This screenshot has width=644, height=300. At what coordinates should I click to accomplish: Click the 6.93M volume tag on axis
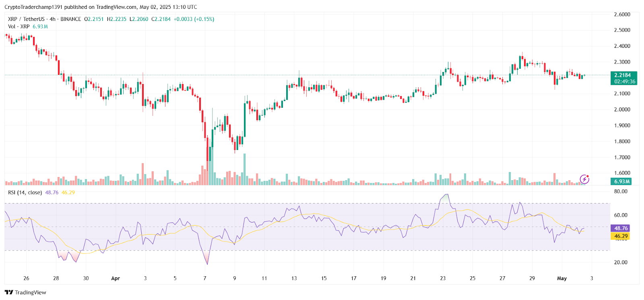[x=622, y=181]
